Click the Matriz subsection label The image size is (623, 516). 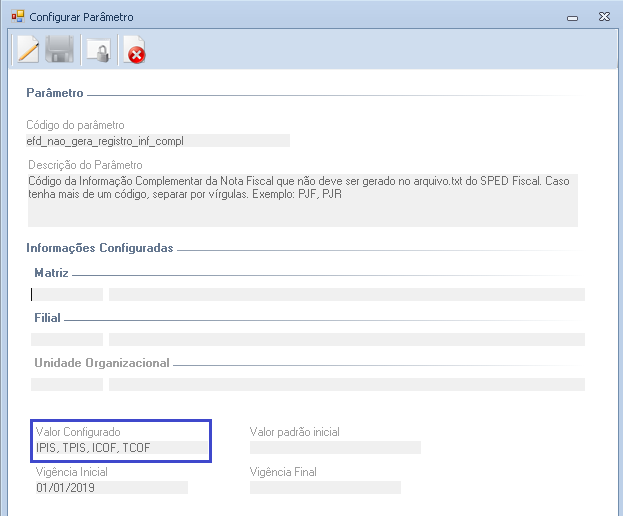point(51,273)
